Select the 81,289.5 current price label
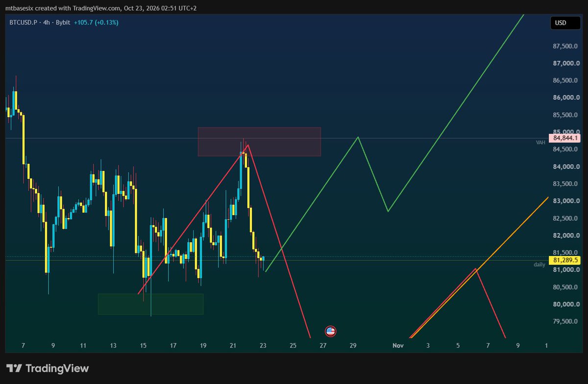 click(x=565, y=260)
